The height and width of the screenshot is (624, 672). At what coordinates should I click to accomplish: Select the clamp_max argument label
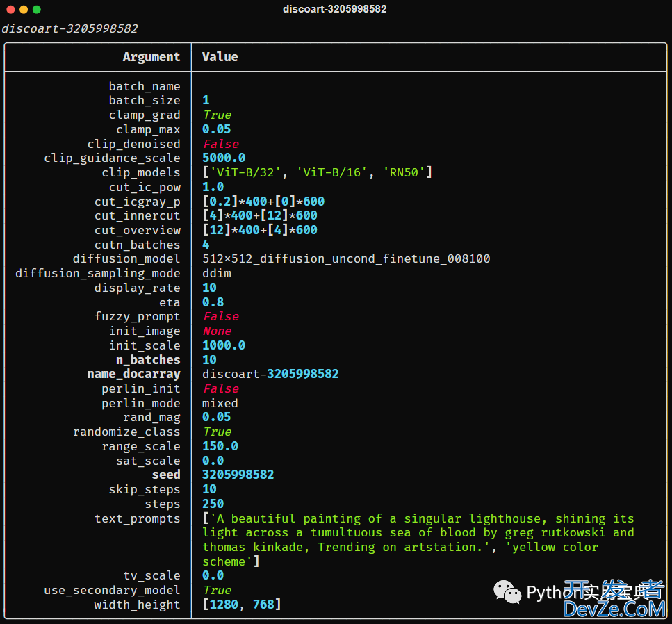point(148,129)
